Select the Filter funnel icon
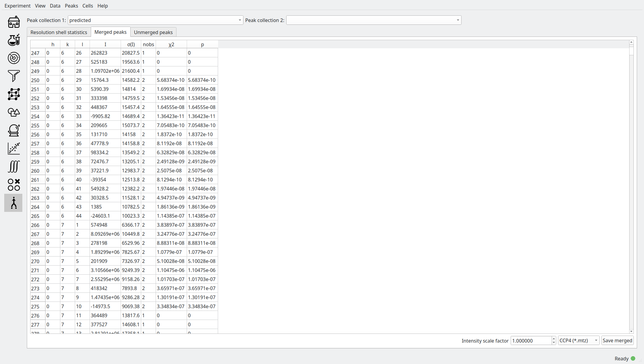Screen dimensions: 644x364 coord(14,76)
